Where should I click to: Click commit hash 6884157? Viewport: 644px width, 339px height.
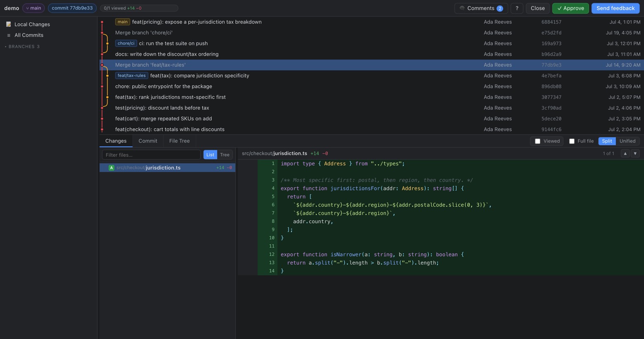point(551,22)
